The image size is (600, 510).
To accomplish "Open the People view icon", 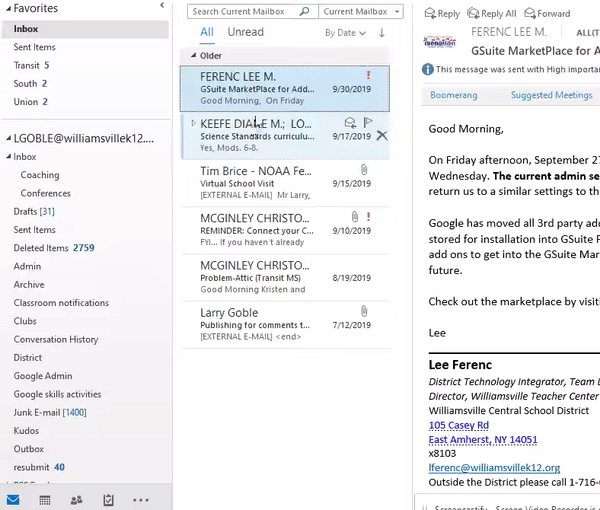I will click(77, 500).
